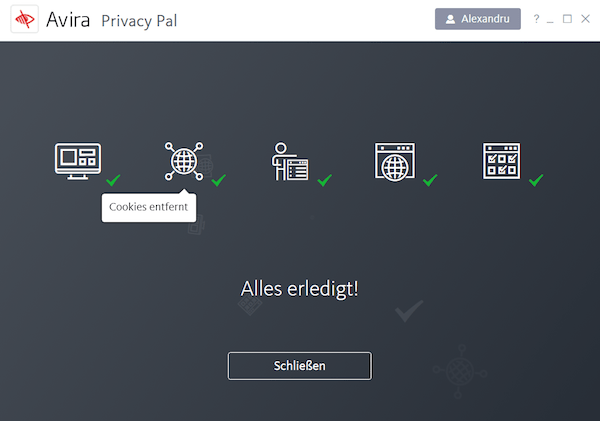Select the globe network cookies icon
600x421 pixels.
click(x=184, y=161)
